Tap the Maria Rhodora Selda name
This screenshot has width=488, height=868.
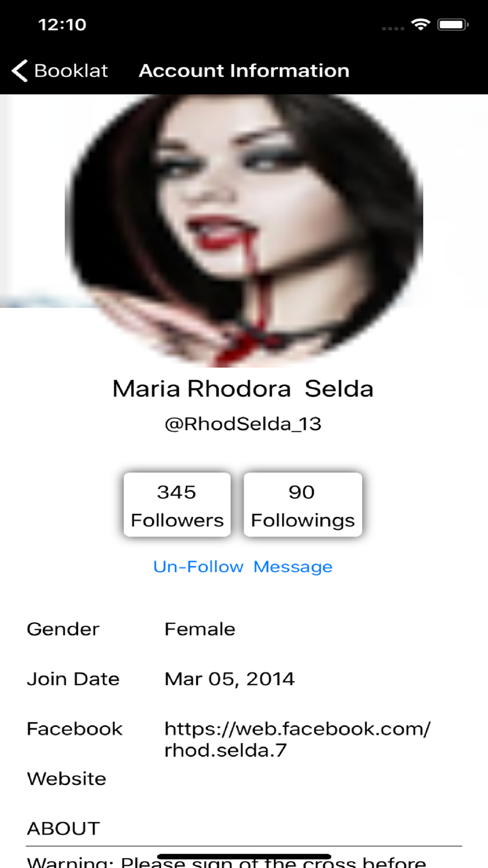coord(243,389)
